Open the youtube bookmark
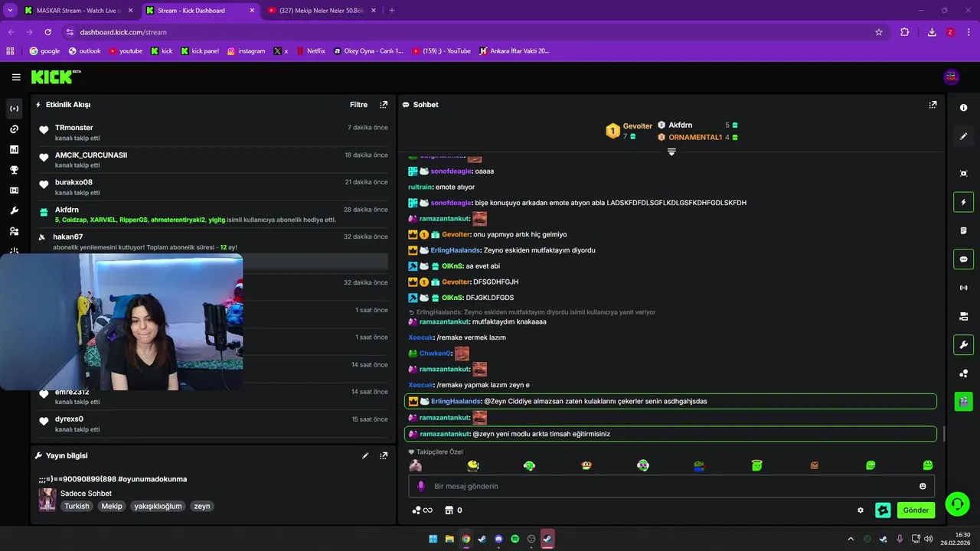 coord(126,51)
